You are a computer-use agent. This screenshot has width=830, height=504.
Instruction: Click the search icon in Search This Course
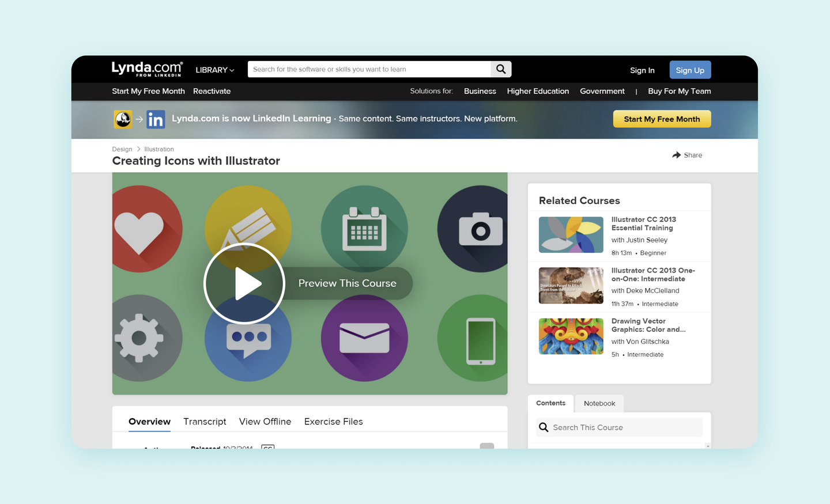point(544,427)
